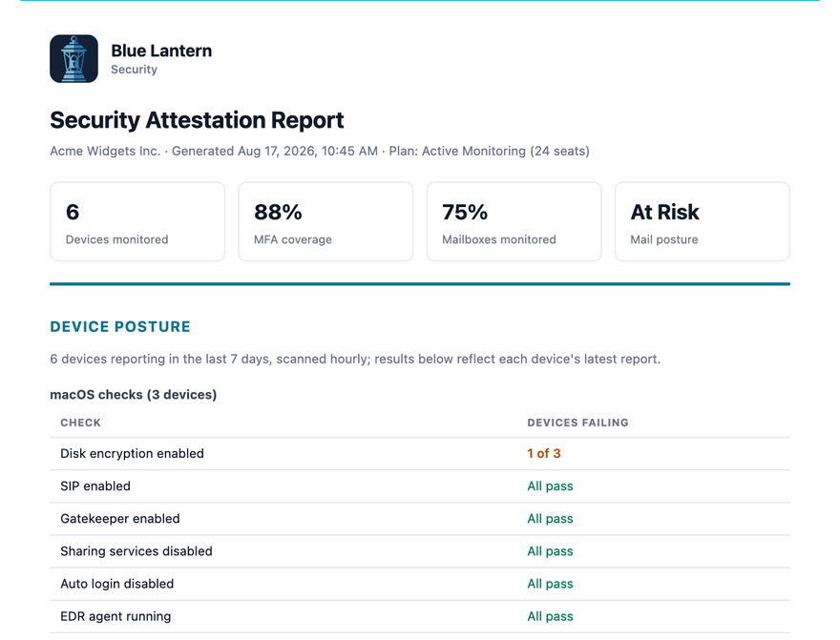Click the Blue Lantern logo icon
Viewport: 840px width, 640px height.
point(73,59)
